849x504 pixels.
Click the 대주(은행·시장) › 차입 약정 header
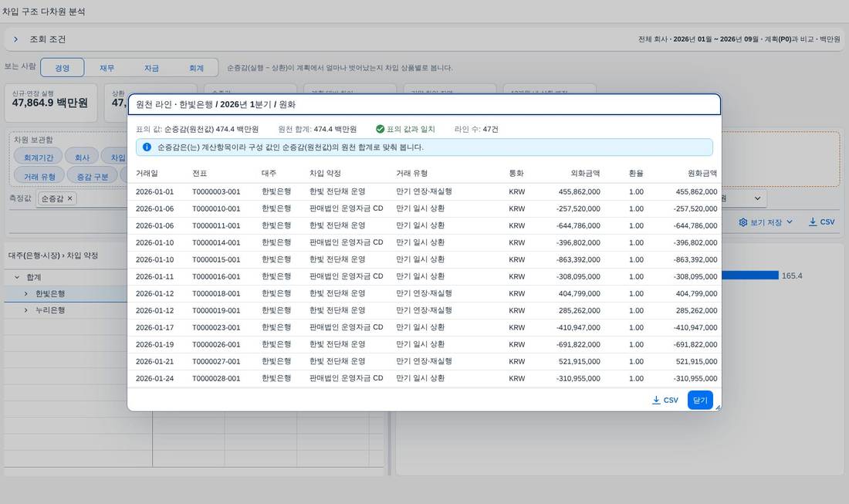(53, 255)
